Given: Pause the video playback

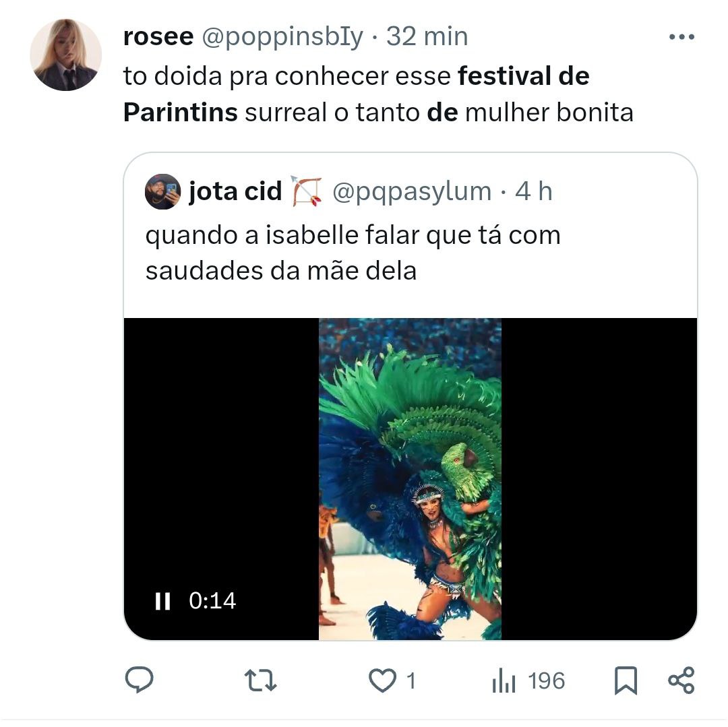Looking at the screenshot, I should click(x=162, y=601).
